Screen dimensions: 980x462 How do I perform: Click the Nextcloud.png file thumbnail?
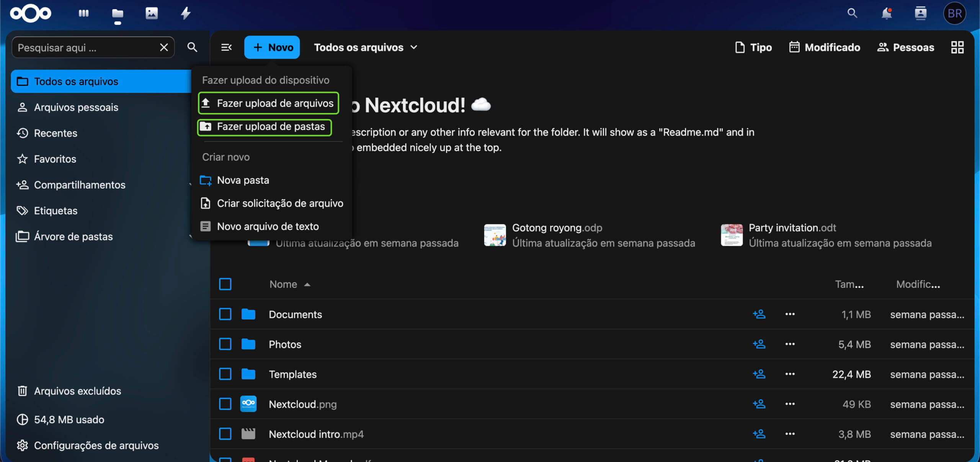[x=248, y=404]
